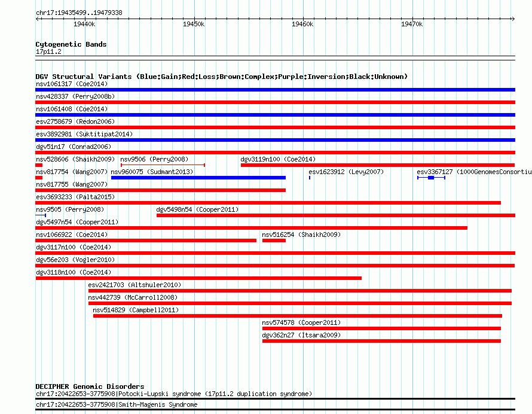Select the nsv960075 (Sudmant2013) blue bar
This screenshot has width=532, height=414.
coord(198,178)
